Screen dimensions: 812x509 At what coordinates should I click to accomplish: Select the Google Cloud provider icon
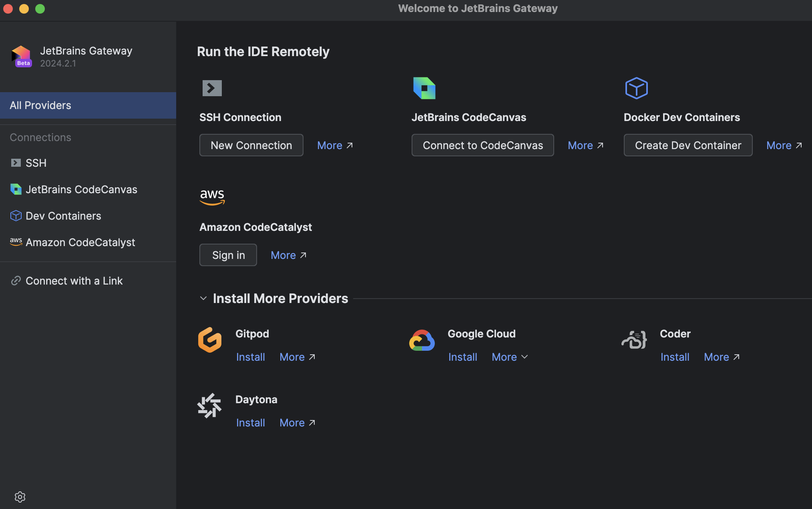(422, 339)
